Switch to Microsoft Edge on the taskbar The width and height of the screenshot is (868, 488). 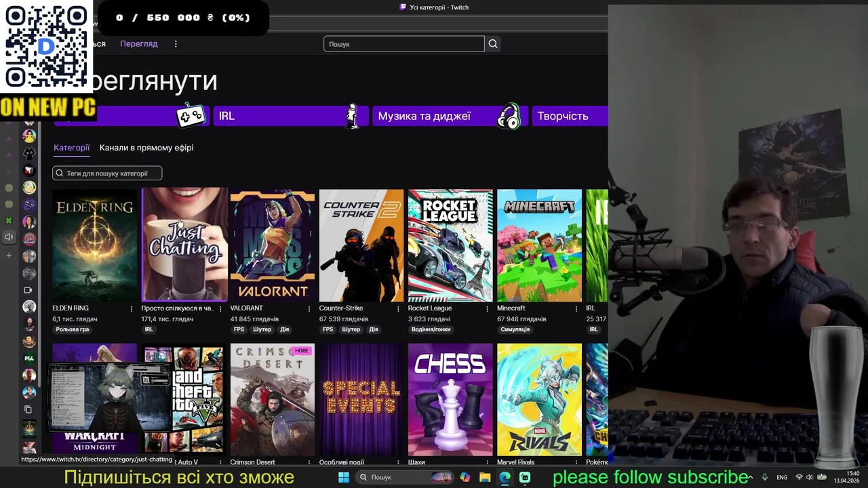(505, 477)
